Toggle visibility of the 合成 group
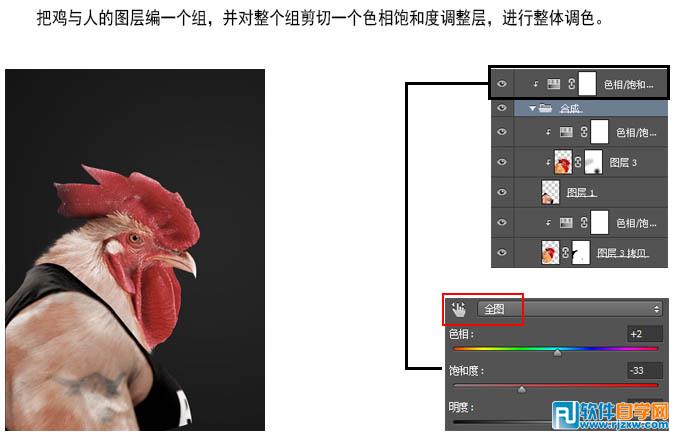Screen dimensions: 676x437 click(502, 108)
